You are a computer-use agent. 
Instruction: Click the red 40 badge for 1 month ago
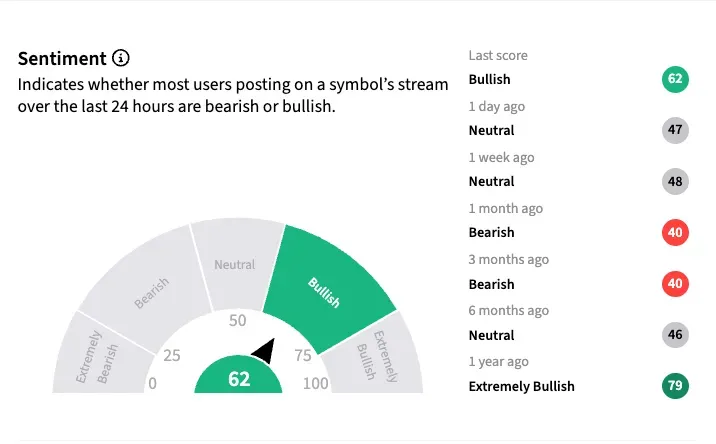tap(675, 232)
